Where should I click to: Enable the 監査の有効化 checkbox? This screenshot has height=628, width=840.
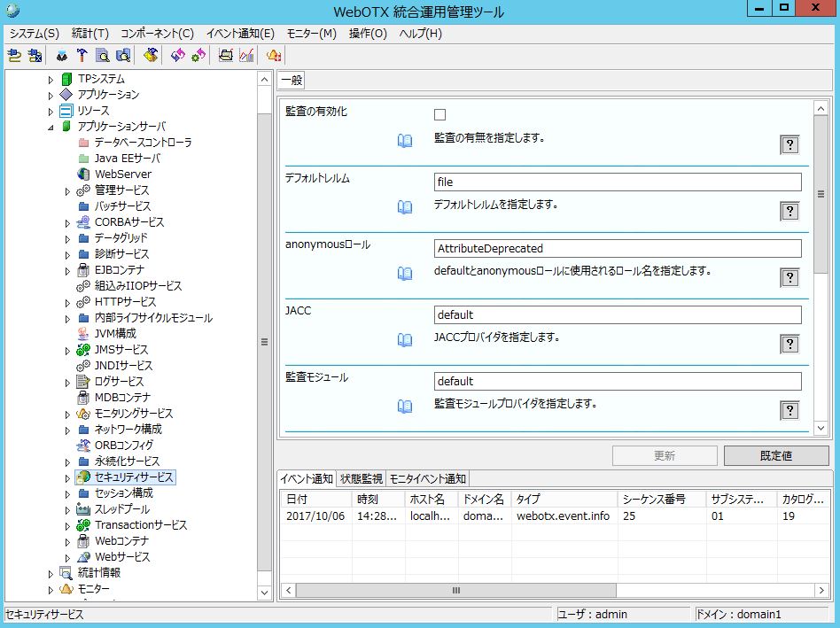[x=440, y=115]
